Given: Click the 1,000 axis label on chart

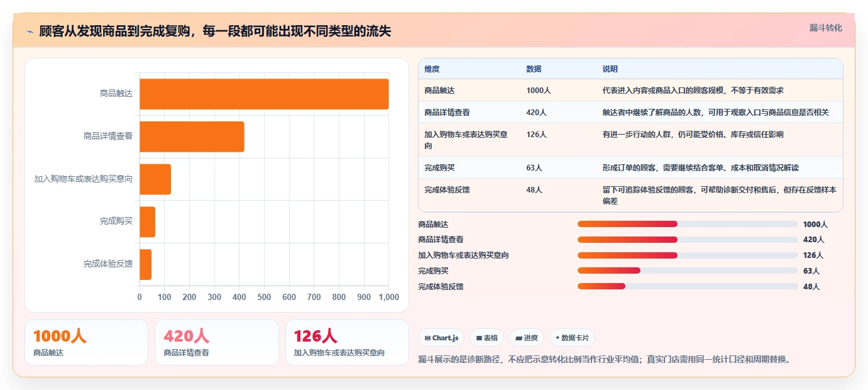Looking at the screenshot, I should (388, 297).
